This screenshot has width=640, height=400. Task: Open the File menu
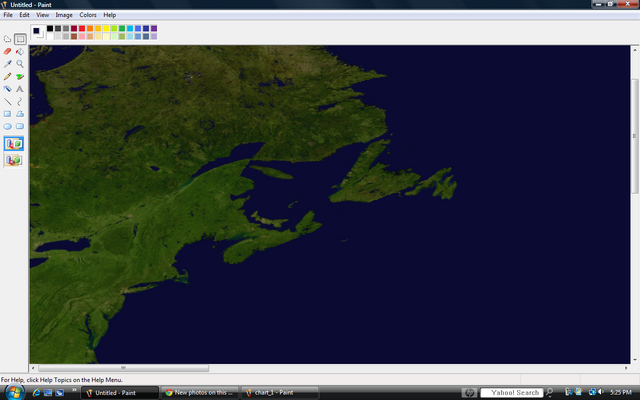[8, 15]
